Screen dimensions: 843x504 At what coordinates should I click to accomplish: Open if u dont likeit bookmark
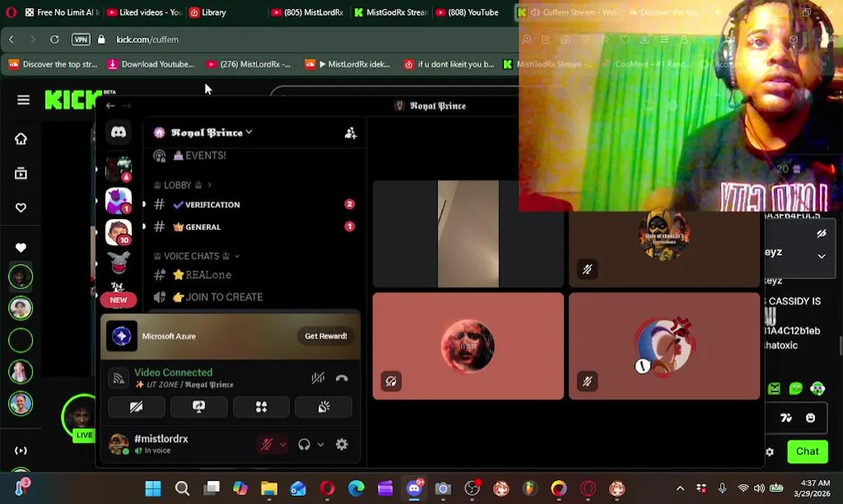pos(449,64)
